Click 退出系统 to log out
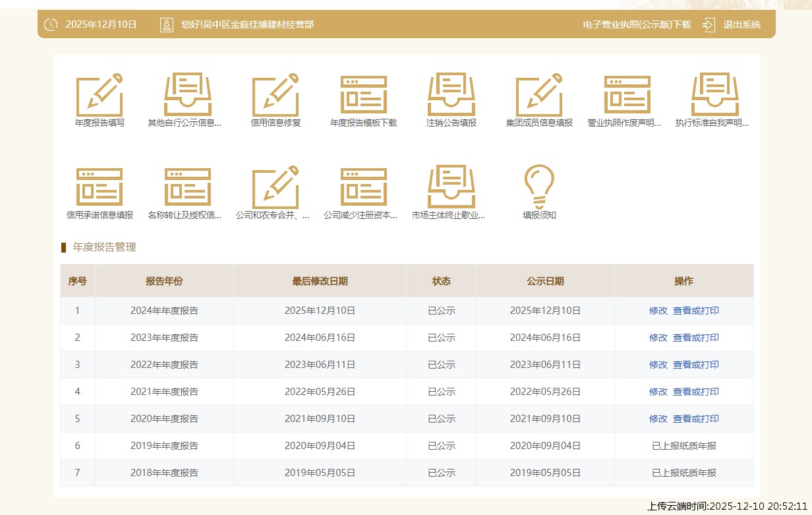 741,25
